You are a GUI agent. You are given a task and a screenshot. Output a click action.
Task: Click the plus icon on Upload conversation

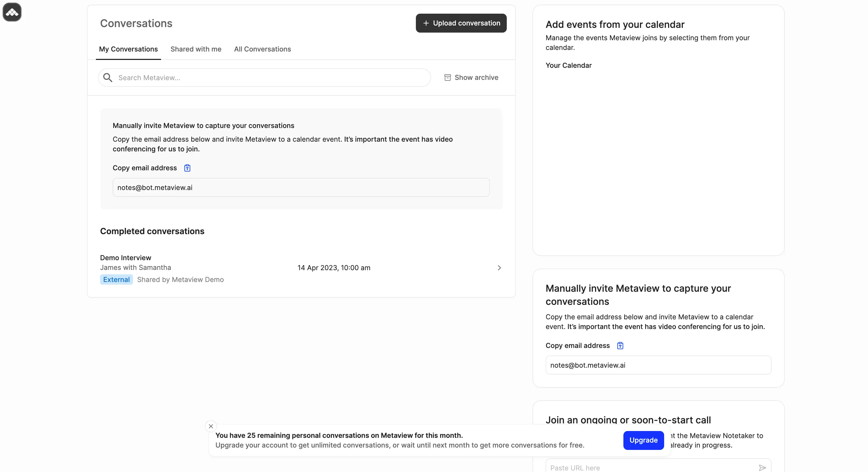click(426, 23)
